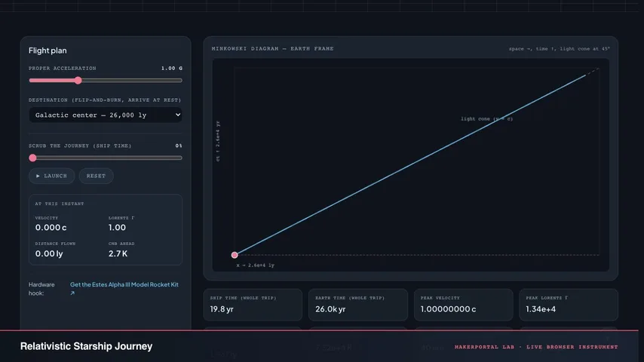The height and width of the screenshot is (362, 644).
Task: Click the 1.00 G acceleration value
Action: pos(172,68)
